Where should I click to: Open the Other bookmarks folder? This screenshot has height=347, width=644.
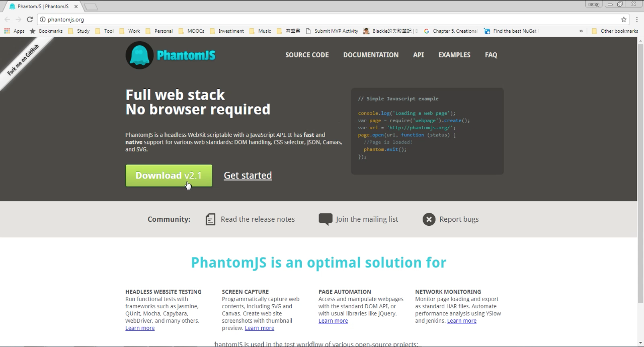click(615, 31)
